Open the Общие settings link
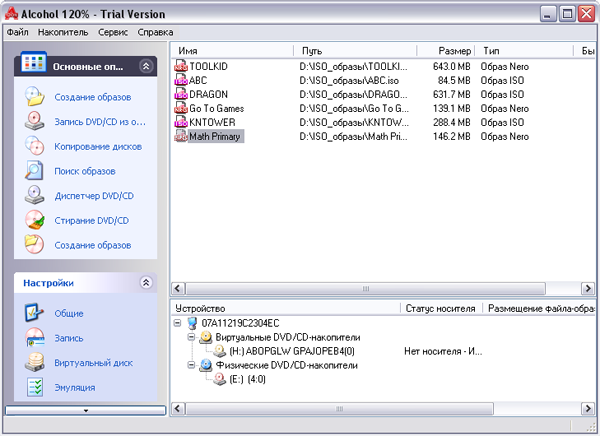This screenshot has width=600, height=436. pyautogui.click(x=68, y=314)
